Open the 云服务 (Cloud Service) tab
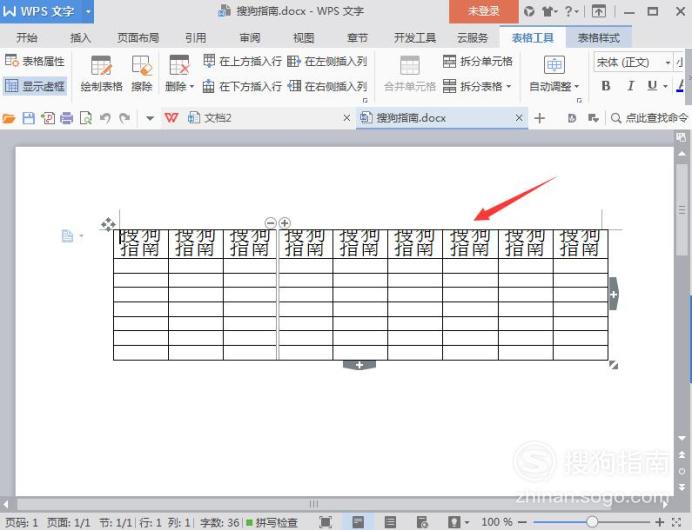The image size is (692, 530). click(472, 38)
